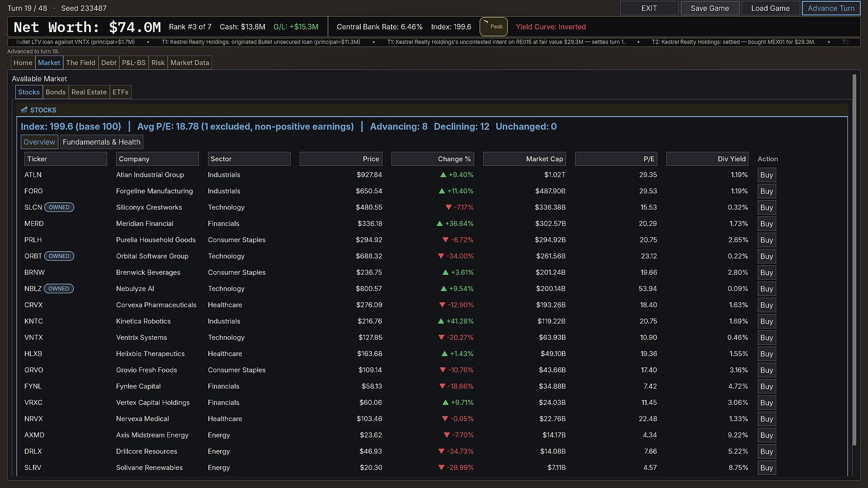Sort the table by Change % column
The height and width of the screenshot is (488, 868).
[x=433, y=159]
